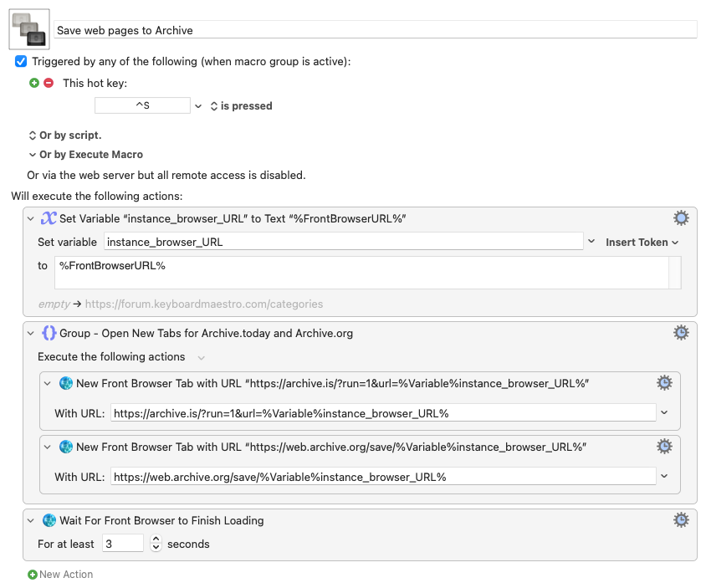Click the hot key field showing ^S
The image size is (706, 588).
[142, 106]
